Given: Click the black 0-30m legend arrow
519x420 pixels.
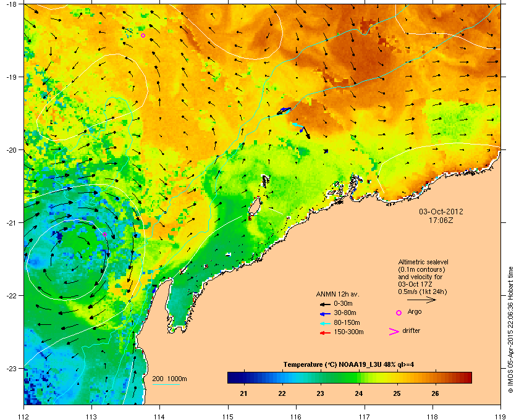Looking at the screenshot, I should tap(325, 304).
